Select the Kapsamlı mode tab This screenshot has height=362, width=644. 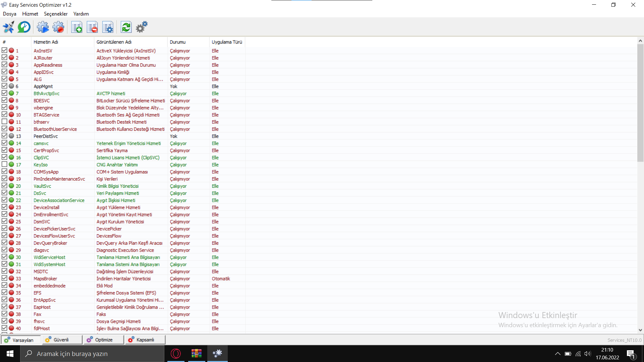[145, 340]
